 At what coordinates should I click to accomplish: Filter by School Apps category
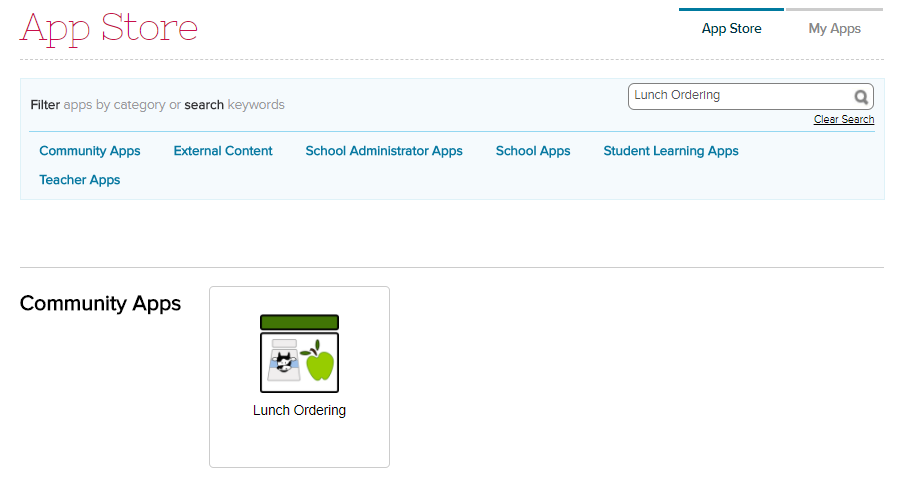click(533, 151)
